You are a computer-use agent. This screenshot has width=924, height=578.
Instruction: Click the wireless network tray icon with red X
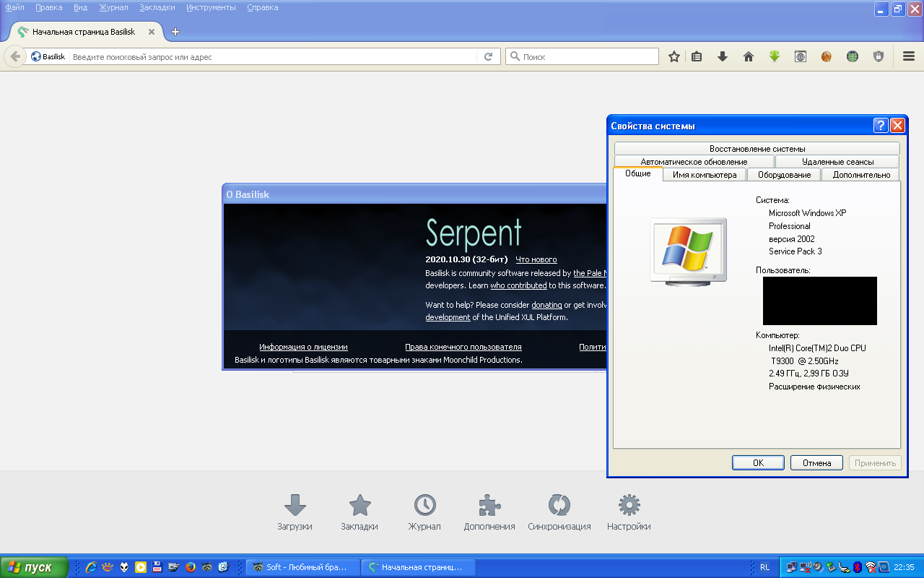click(871, 567)
